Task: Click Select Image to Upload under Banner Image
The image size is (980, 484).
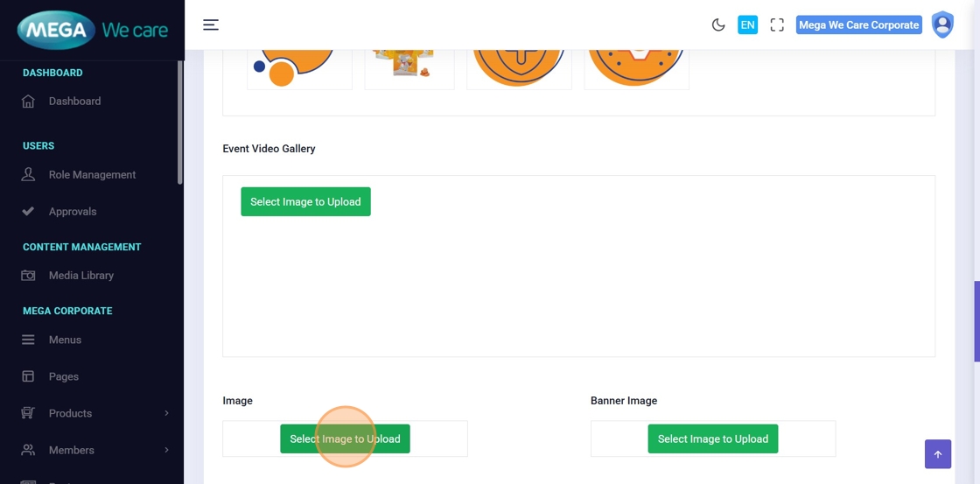Action: 712,438
